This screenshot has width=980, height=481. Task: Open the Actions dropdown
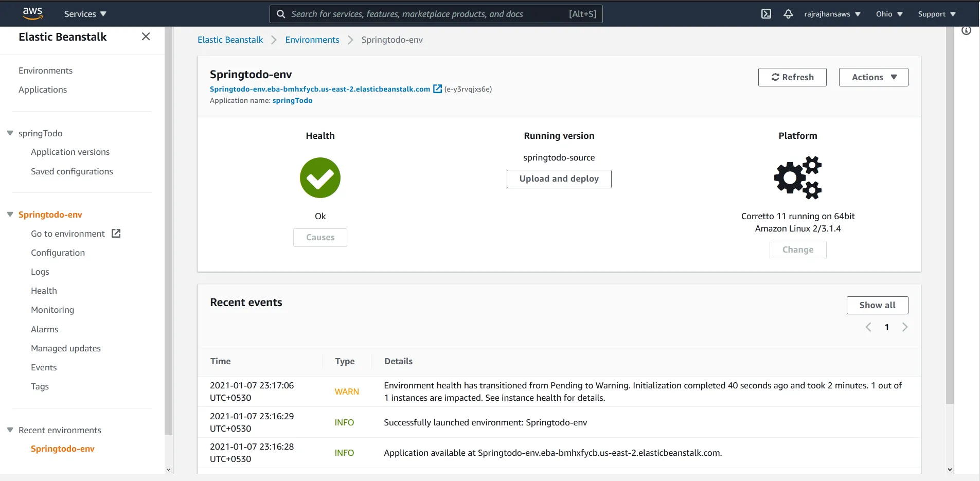(x=872, y=77)
